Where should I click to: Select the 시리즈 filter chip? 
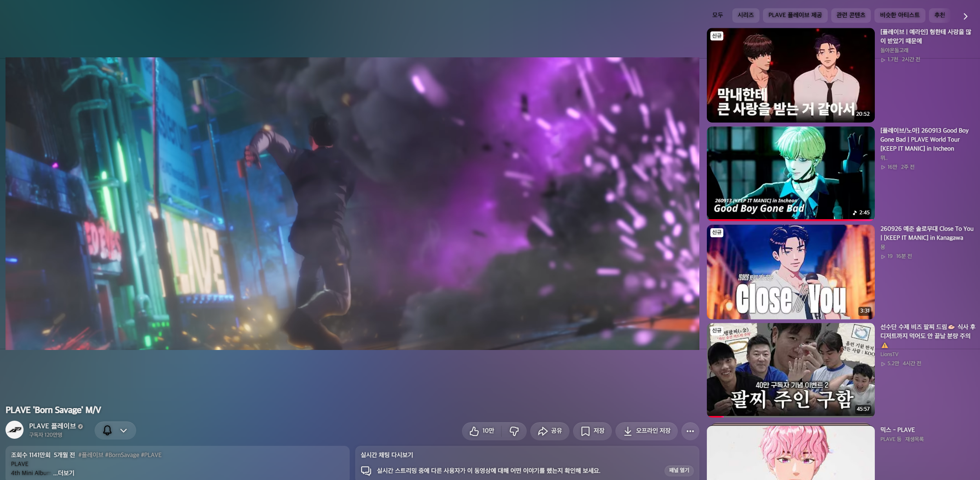click(746, 15)
